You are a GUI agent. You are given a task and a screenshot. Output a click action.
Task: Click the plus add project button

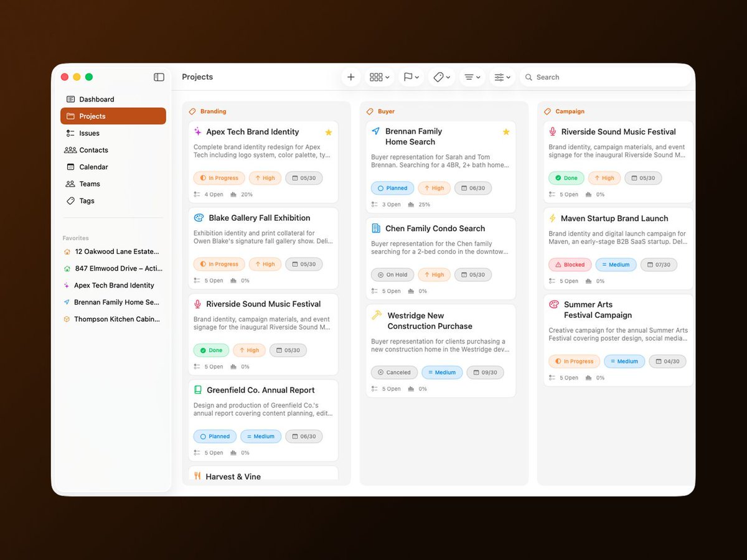click(351, 77)
